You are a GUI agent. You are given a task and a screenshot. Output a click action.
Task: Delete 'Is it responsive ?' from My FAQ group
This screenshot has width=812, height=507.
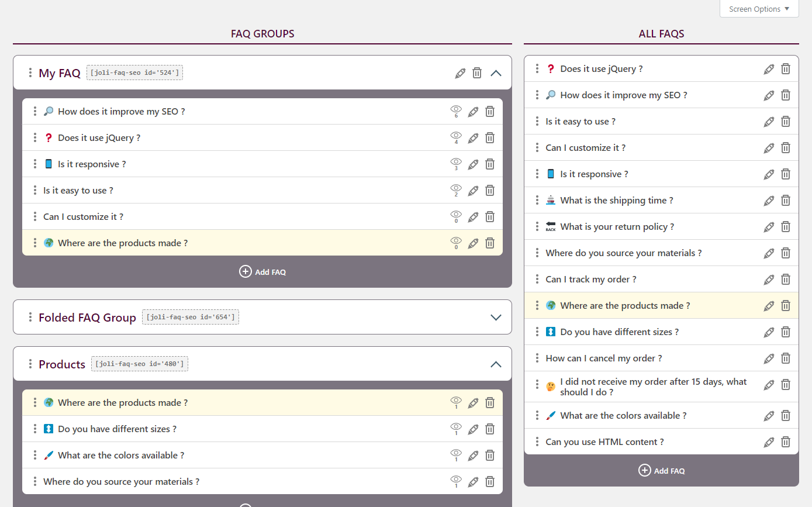(490, 164)
